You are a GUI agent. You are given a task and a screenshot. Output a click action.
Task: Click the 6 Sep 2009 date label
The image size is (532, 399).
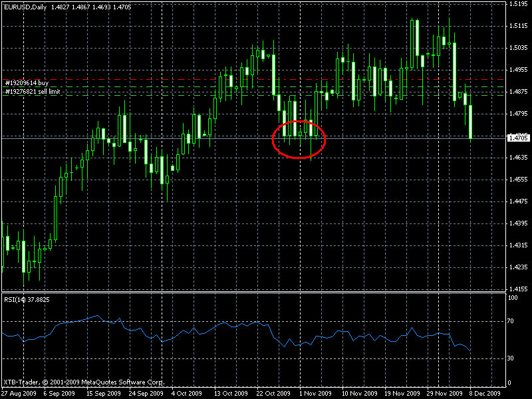tap(59, 394)
